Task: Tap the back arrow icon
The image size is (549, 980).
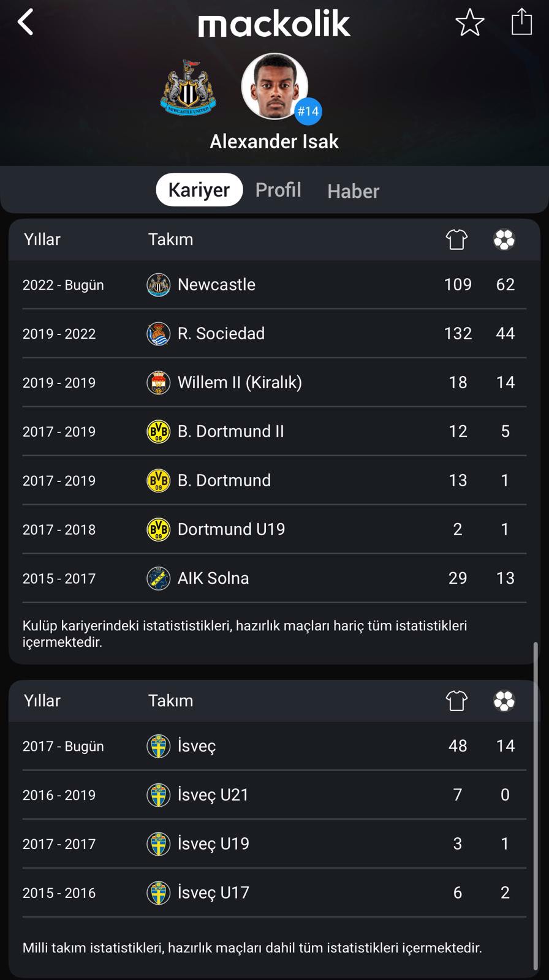Action: coord(26,23)
